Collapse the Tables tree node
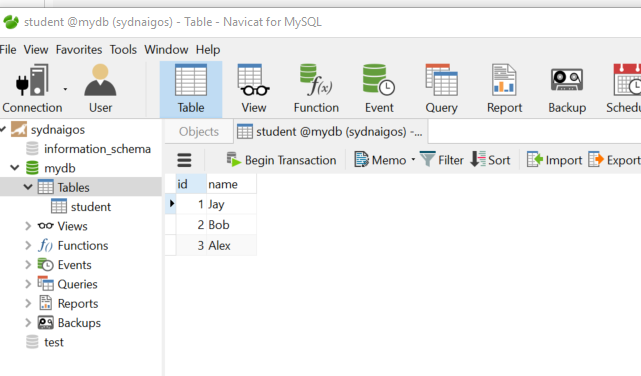This screenshot has height=376, width=641. point(28,187)
